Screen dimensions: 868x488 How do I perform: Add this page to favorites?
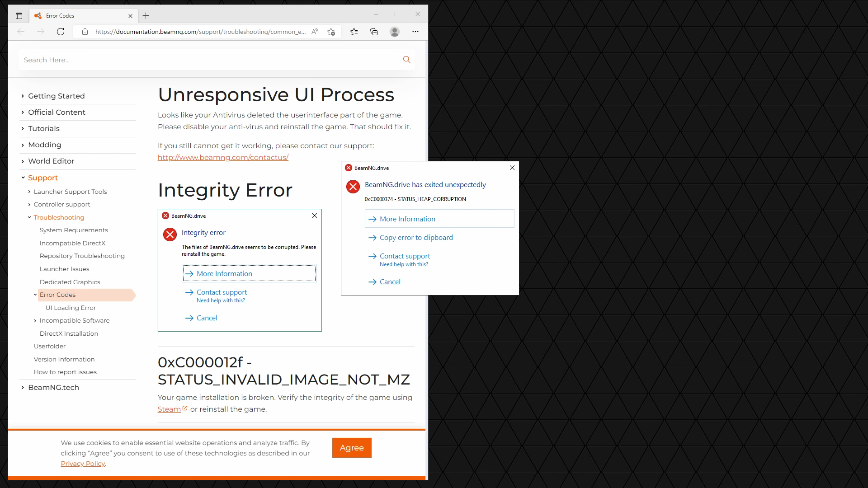[331, 32]
